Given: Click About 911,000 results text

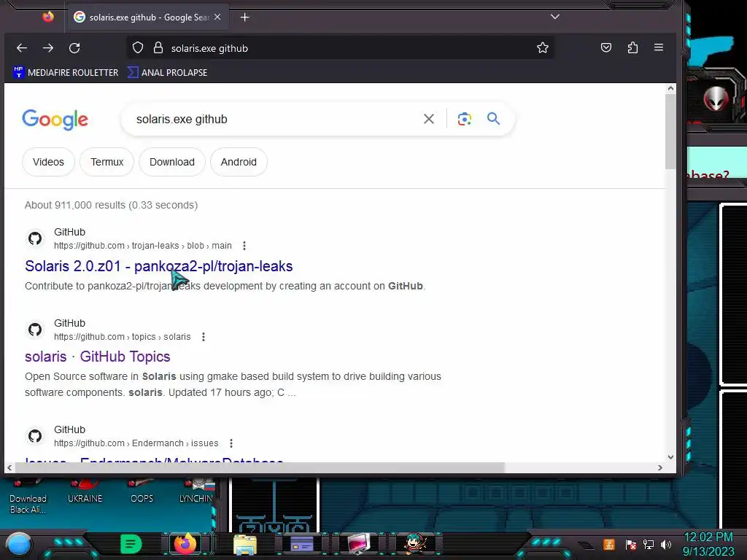Looking at the screenshot, I should [112, 205].
